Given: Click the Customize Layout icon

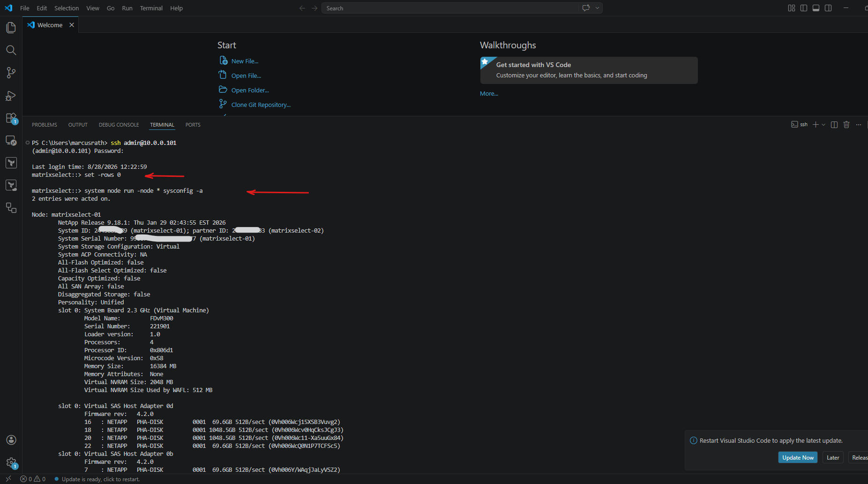Looking at the screenshot, I should pos(792,8).
